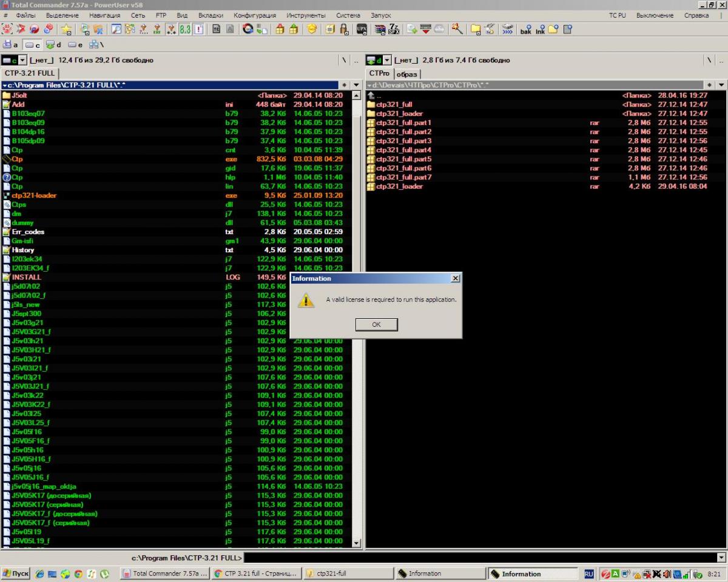
Task: Click the new folder with plus icon
Action: pos(553,29)
